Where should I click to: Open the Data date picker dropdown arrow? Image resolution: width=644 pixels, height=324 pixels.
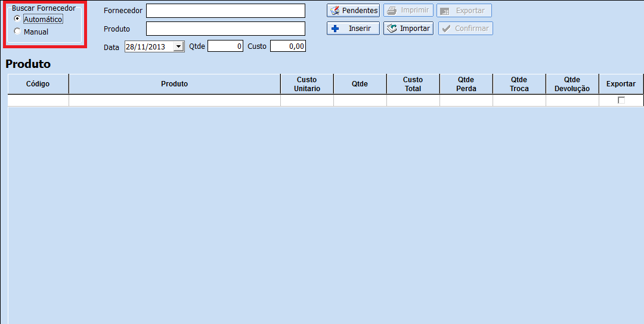(178, 46)
